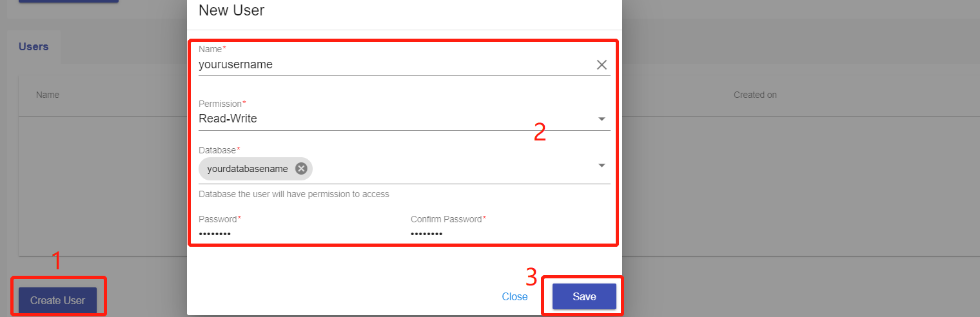
Task: Click the Permission field label
Action: tap(219, 104)
